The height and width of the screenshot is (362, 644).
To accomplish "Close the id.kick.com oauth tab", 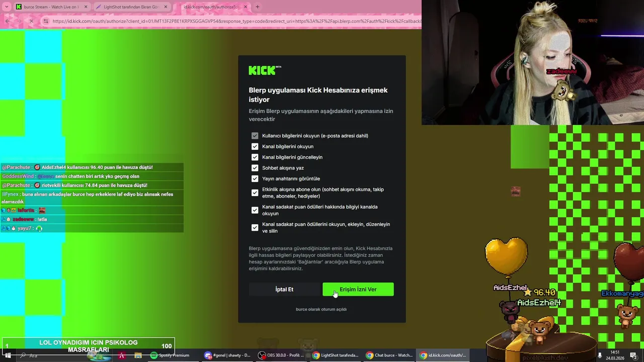I will (x=245, y=7).
